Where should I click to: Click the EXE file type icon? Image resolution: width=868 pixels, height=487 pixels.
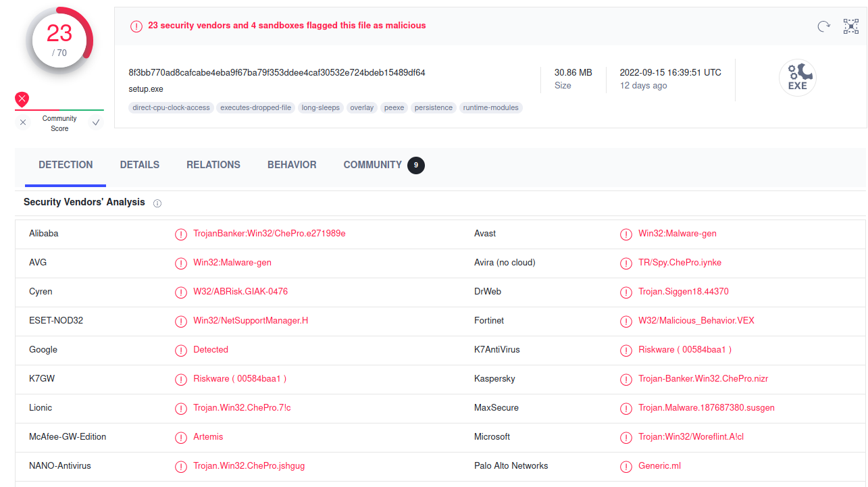[797, 78]
